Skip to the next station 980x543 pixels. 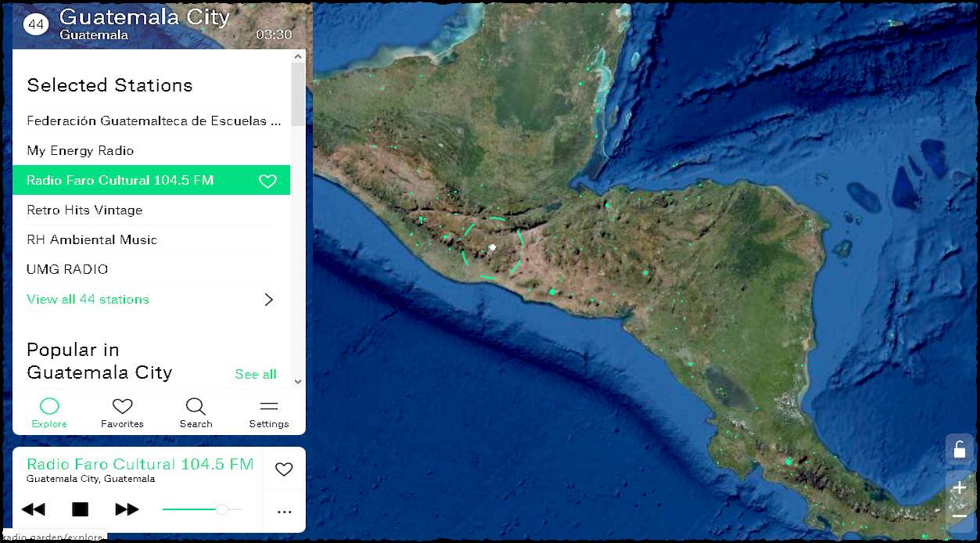point(127,509)
